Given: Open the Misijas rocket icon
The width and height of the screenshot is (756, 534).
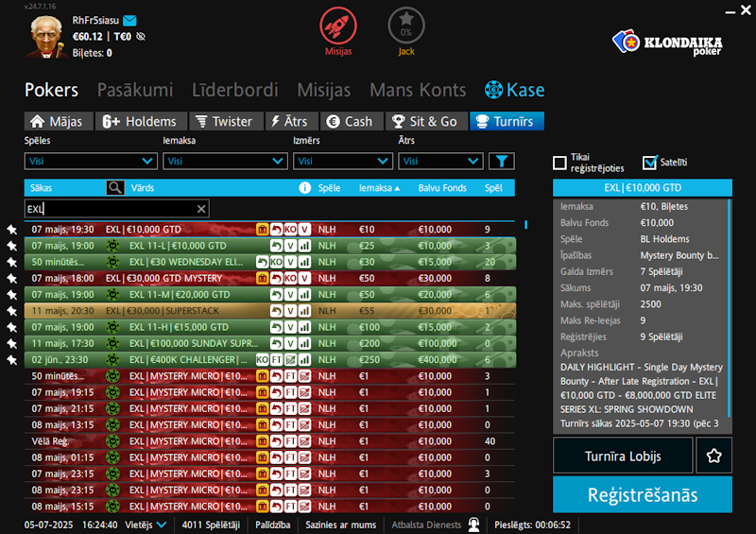Looking at the screenshot, I should 338,26.
